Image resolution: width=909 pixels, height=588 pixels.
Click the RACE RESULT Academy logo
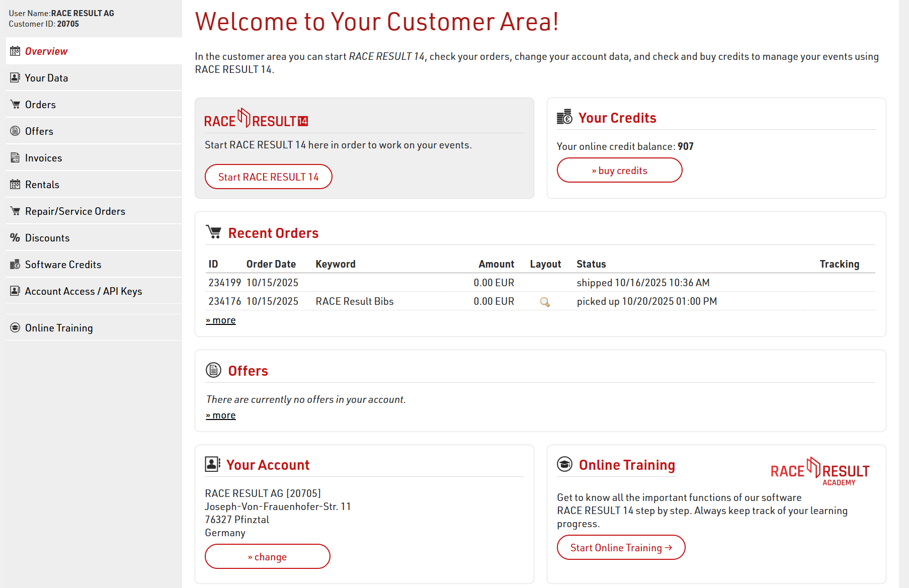pos(819,471)
